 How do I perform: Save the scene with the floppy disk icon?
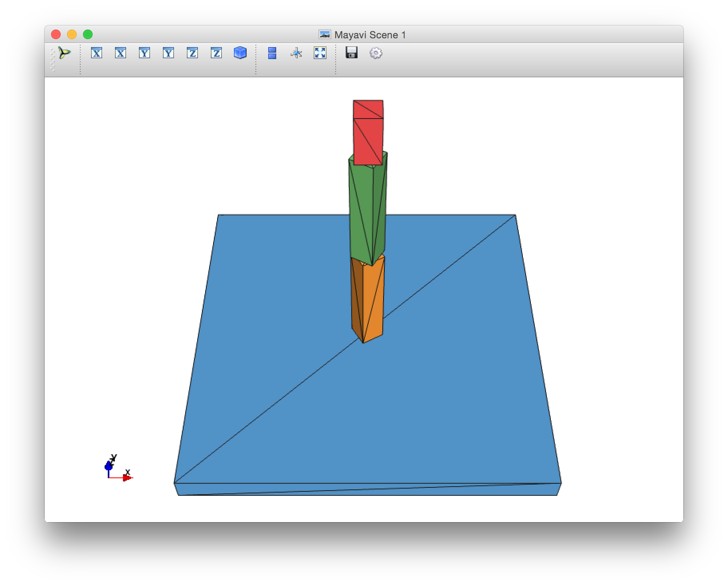[x=352, y=53]
